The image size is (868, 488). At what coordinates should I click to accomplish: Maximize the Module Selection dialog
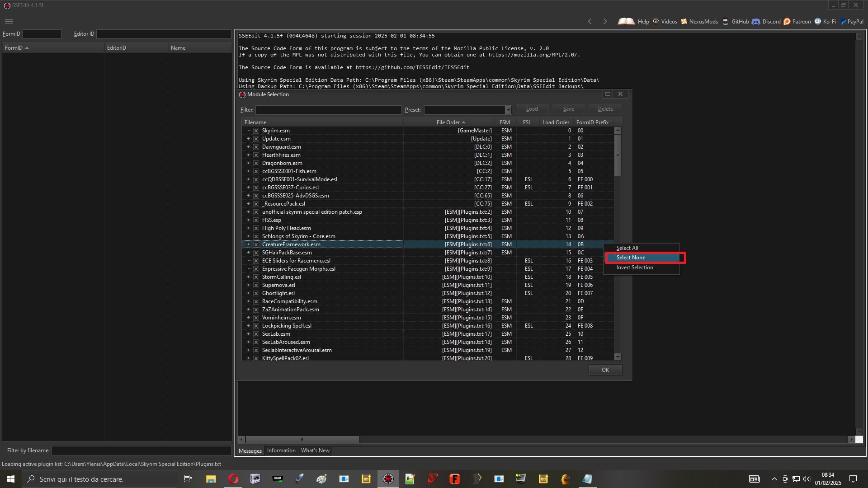[608, 94]
